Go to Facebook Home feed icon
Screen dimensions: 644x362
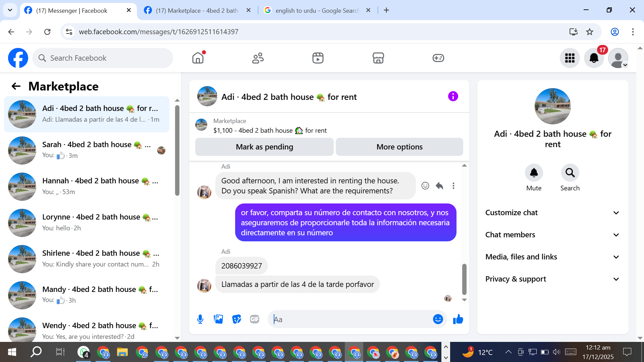[198, 58]
